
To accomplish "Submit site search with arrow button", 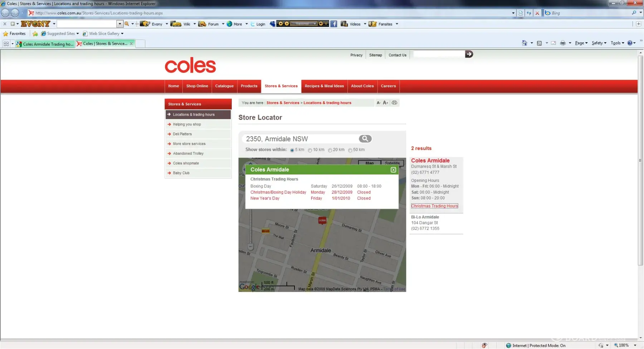I will [469, 54].
